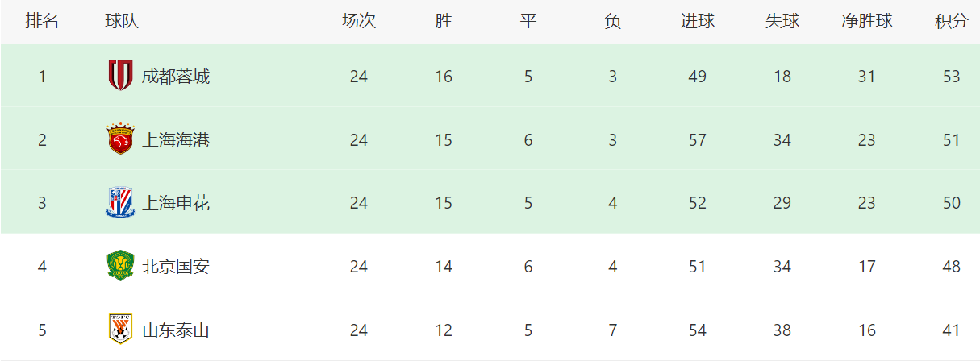Click the Chengdu Rongcheng team logo
980x361 pixels.
point(120,76)
